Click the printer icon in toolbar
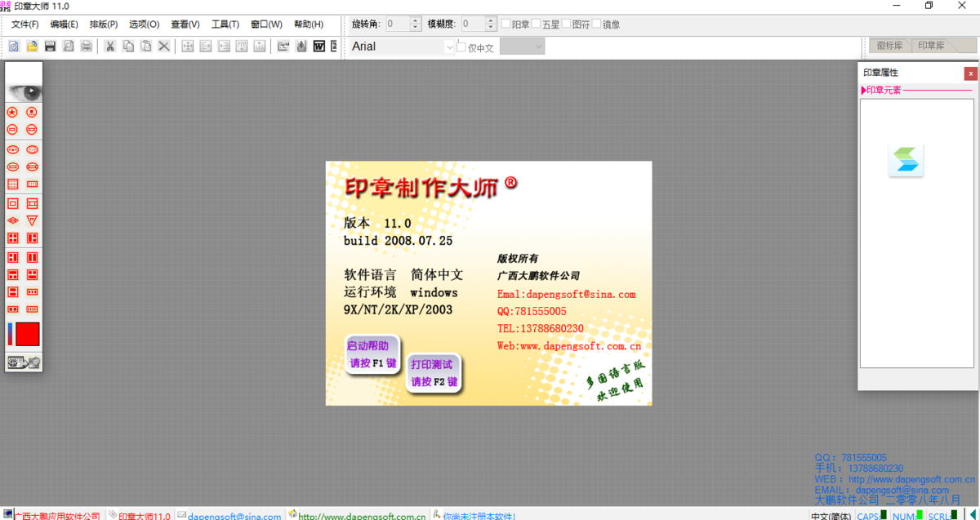Screen dimensions: 980x520 (86, 47)
